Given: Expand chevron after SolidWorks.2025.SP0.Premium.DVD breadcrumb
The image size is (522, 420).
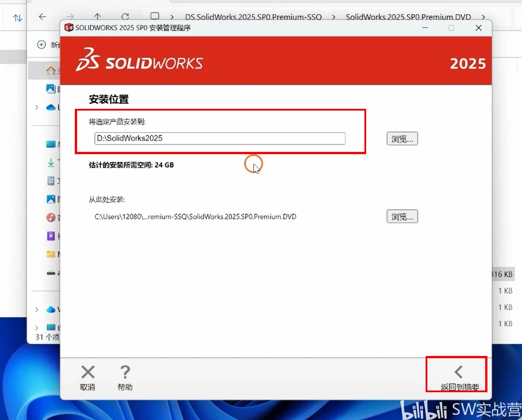Looking at the screenshot, I should point(483,17).
